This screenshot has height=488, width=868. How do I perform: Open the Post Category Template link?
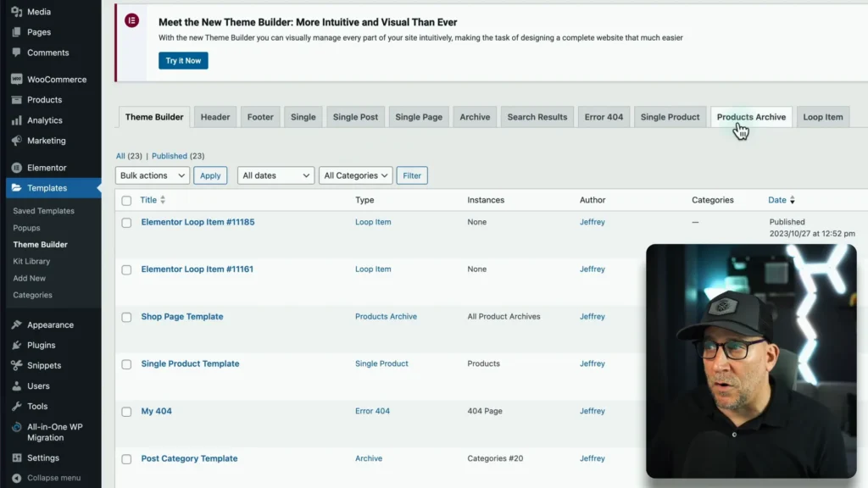[x=189, y=458]
